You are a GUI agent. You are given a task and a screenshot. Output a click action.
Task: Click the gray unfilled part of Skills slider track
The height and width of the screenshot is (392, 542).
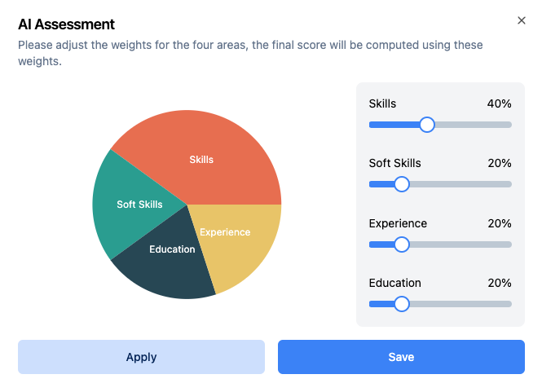click(x=473, y=125)
